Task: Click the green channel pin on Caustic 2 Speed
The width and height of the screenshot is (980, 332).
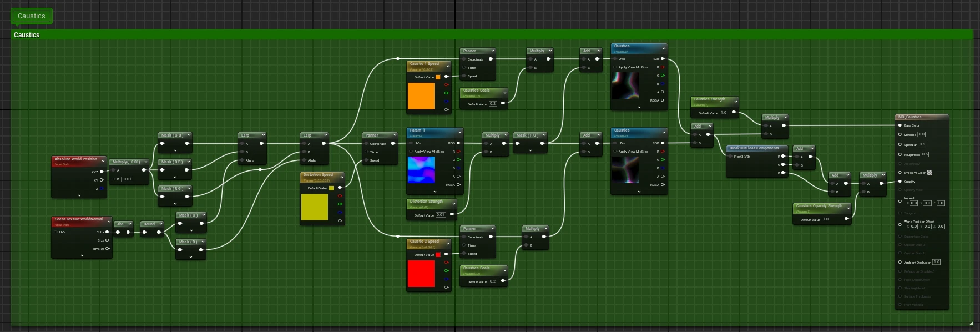Action: [x=446, y=271]
